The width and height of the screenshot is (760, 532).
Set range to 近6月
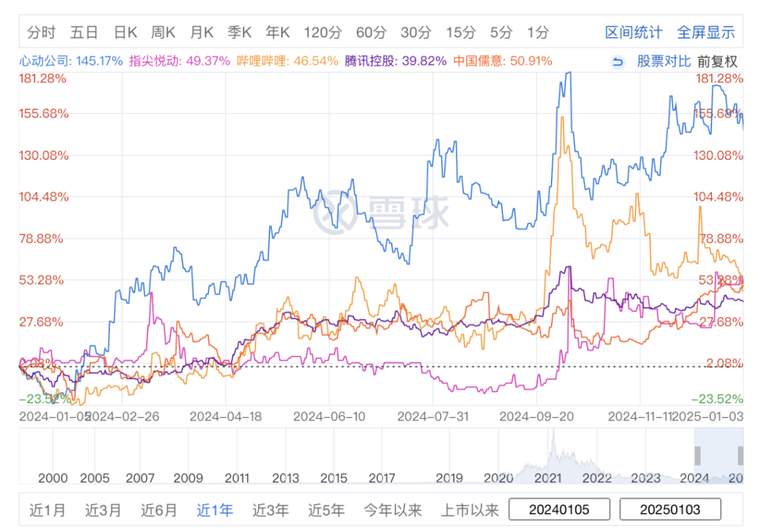(x=158, y=510)
